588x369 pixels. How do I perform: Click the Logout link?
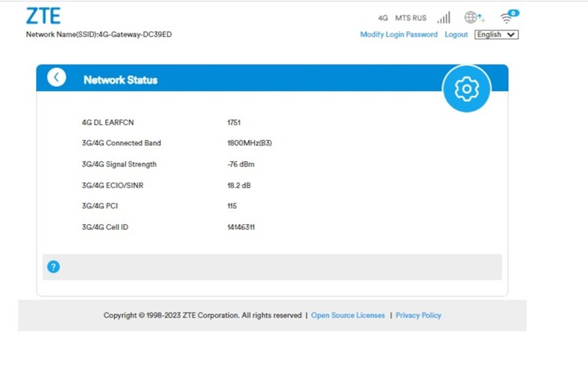pos(456,35)
